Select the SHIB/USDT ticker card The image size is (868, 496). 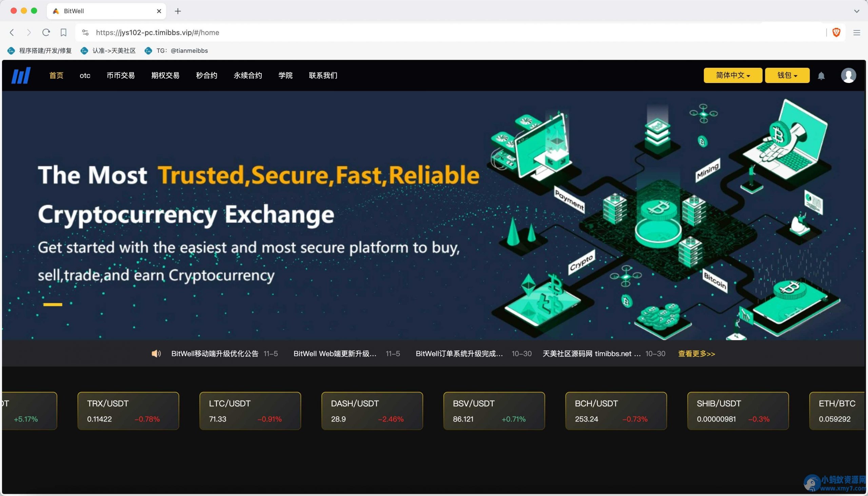738,411
